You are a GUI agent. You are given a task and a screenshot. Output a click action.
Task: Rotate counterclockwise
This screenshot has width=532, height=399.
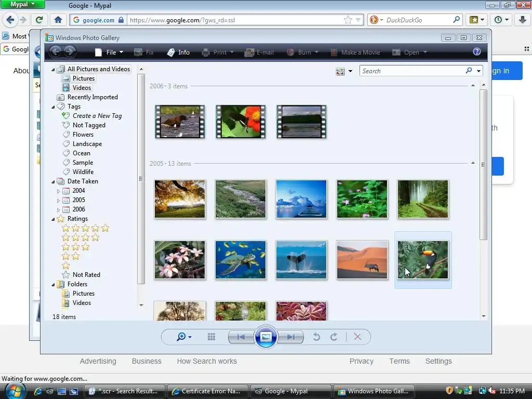pos(316,337)
